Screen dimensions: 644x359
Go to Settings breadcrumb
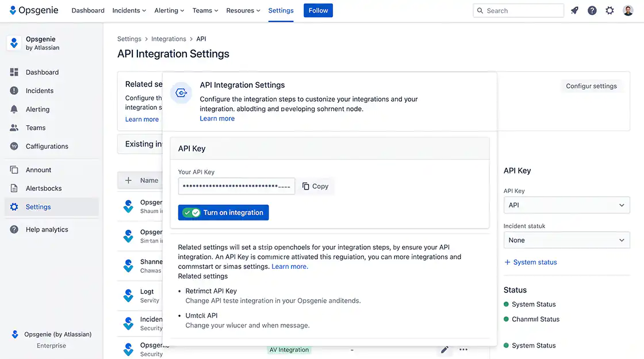(129, 39)
